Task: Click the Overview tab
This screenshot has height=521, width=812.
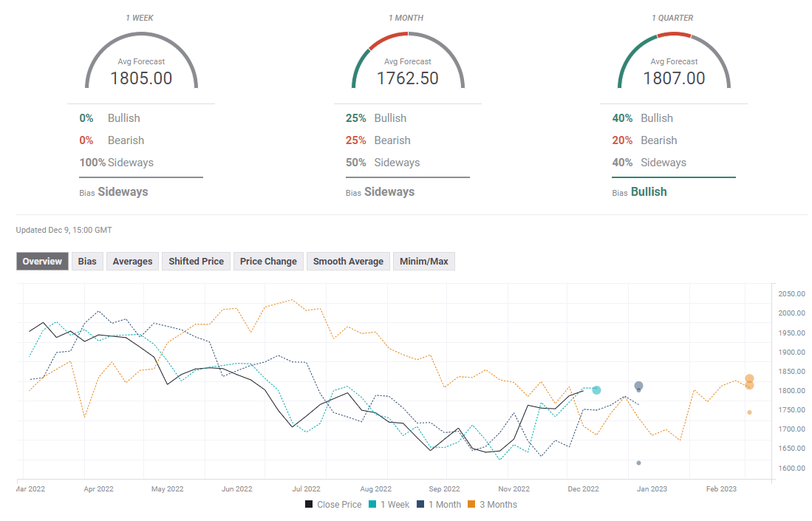Action: point(42,262)
